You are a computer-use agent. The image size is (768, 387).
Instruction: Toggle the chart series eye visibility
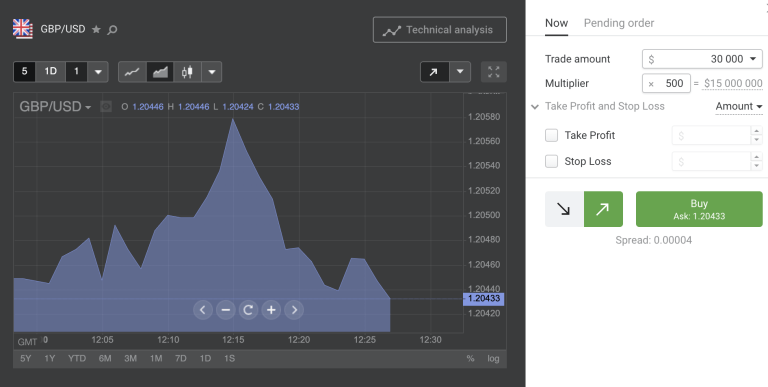click(x=106, y=106)
